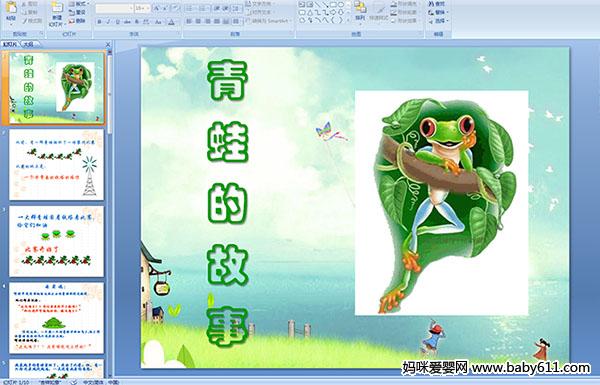The width and height of the screenshot is (600, 385).
Task: Click the Distributed alignment icon
Action: [226, 21]
